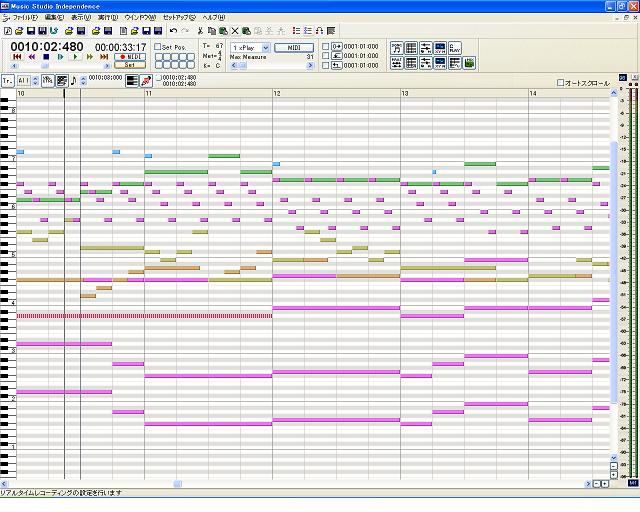
Task: Click the vertical piano roll scrollbar
Action: pyautogui.click(x=613, y=275)
